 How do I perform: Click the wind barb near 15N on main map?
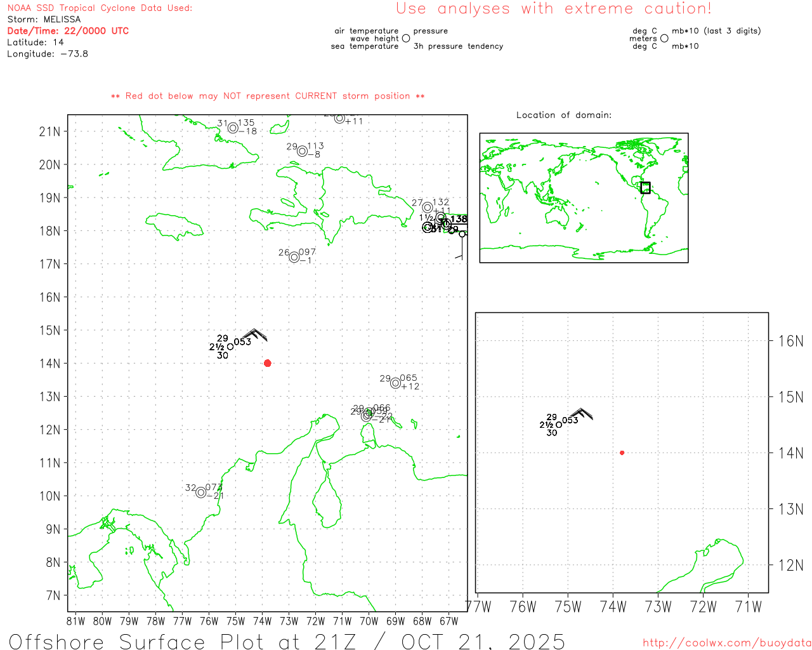254,335
